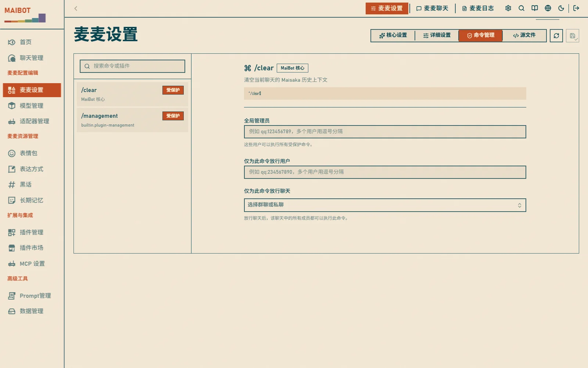Select 麦麦设置 in sidebar
Viewport: 588px width, 368px height.
pos(32,90)
